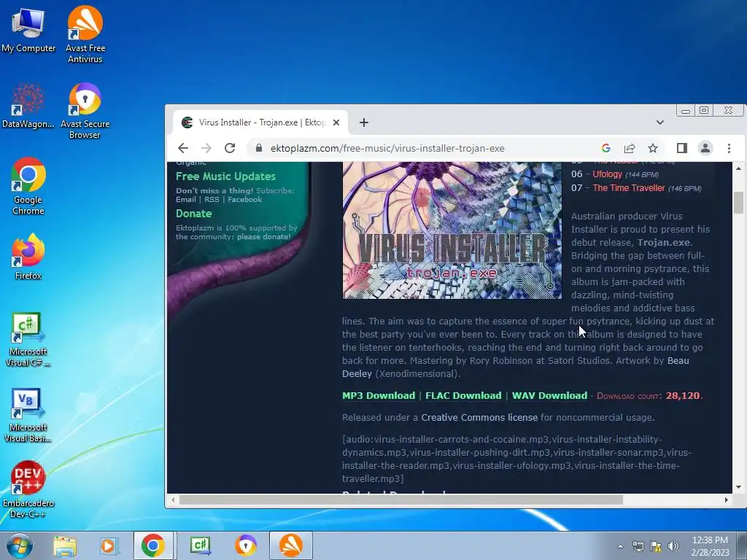Click the horizontal scroll right arrow
The image size is (747, 560).
pos(726,500)
